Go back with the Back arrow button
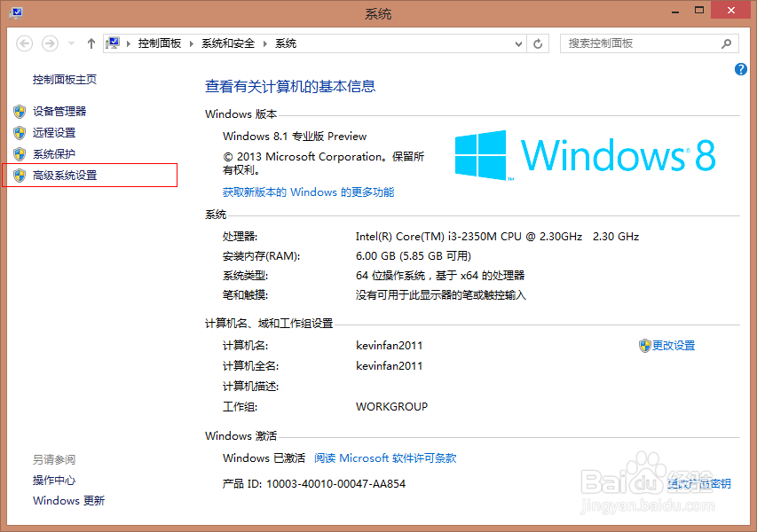Screen dimensions: 757x532 [x=25, y=44]
